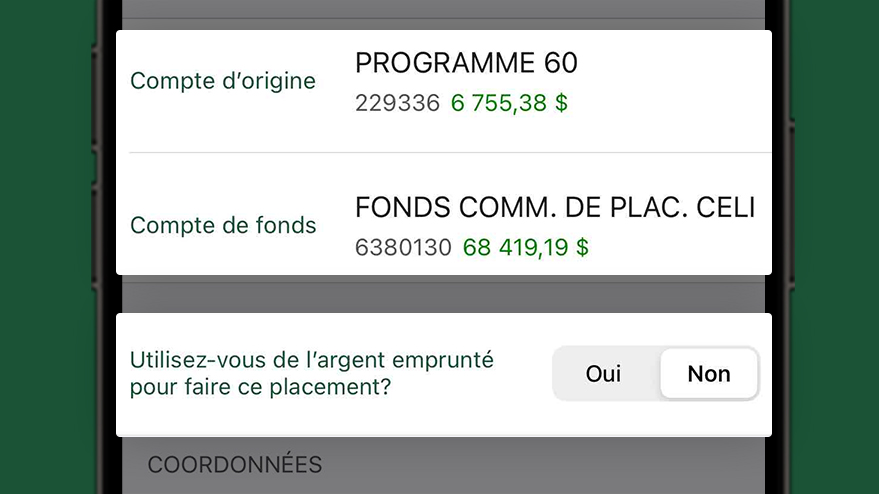Click the borrowed money question text
Image resolution: width=879 pixels, height=494 pixels.
point(312,373)
